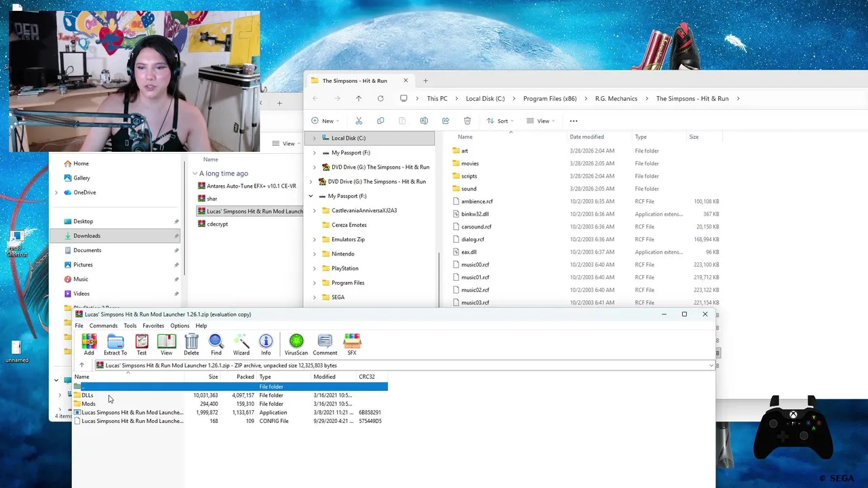Launch the Wizard in WinRAR toolbar
Image resolution: width=868 pixels, height=488 pixels.
(241, 344)
